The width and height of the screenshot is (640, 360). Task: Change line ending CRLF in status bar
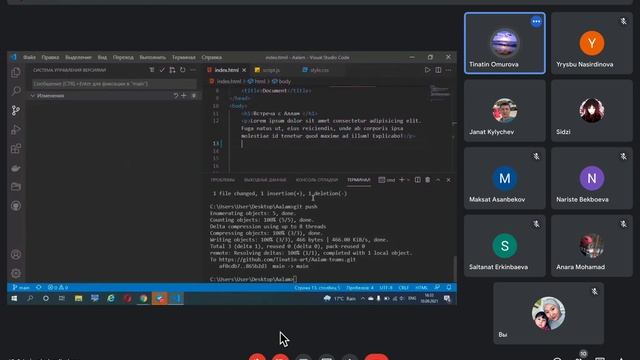pos(403,287)
